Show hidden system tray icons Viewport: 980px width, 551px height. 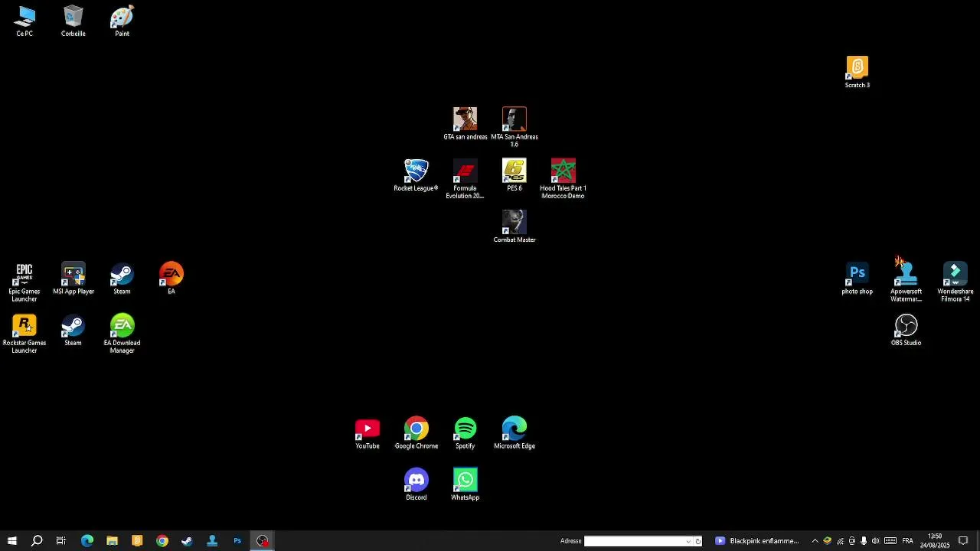[x=815, y=541]
